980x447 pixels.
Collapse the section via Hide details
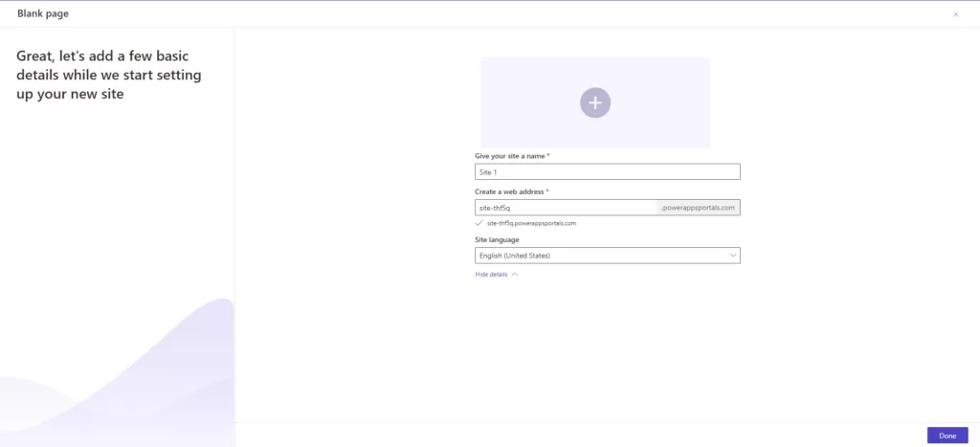pyautogui.click(x=492, y=275)
